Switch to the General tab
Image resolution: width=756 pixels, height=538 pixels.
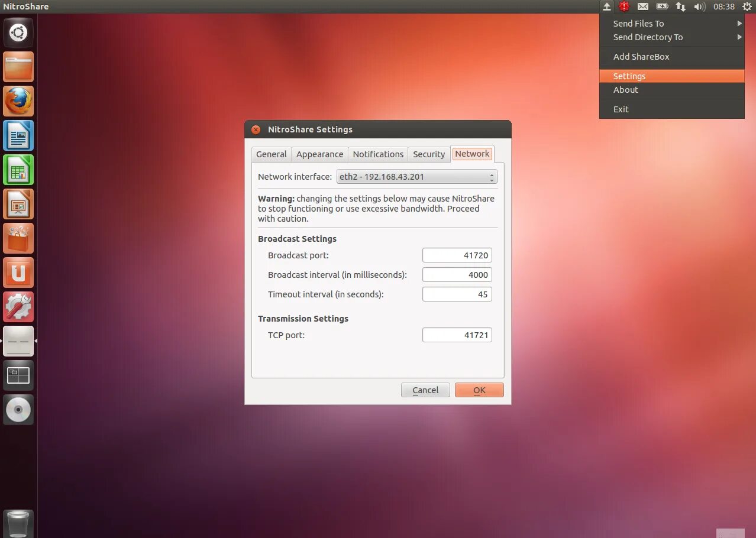pyautogui.click(x=272, y=154)
